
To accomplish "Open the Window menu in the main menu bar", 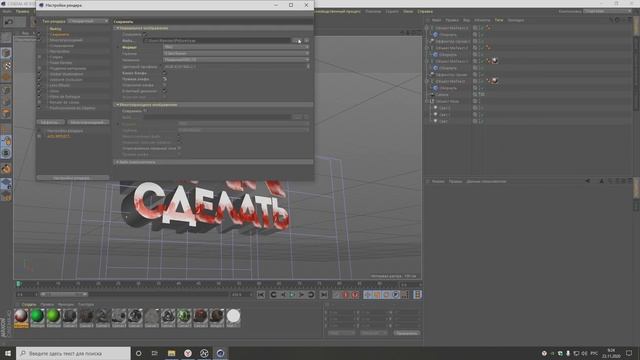I will point(408,11).
